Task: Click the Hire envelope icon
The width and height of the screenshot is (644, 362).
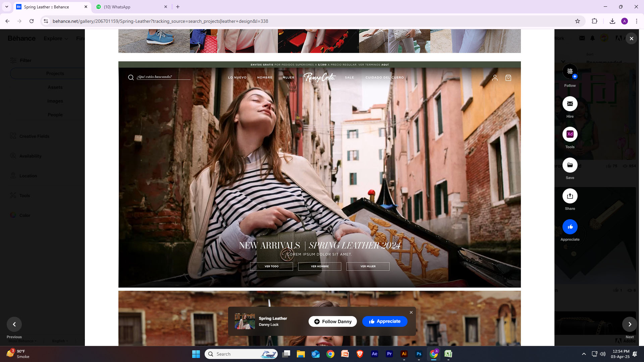Action: click(570, 104)
